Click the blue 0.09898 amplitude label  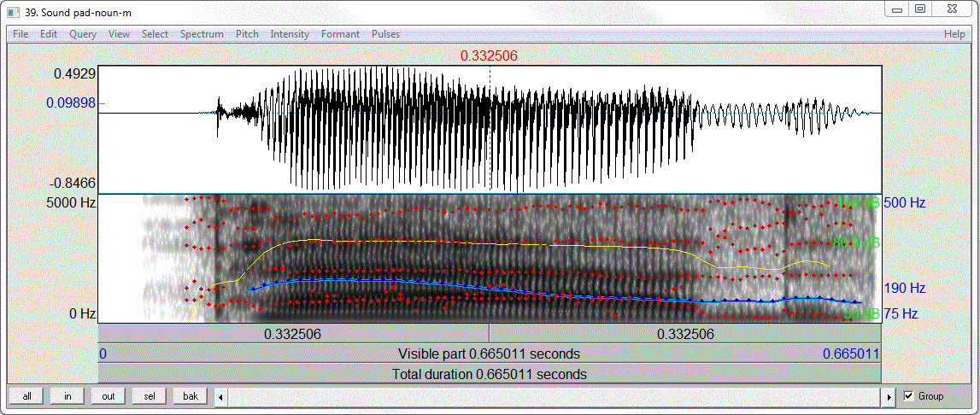click(x=71, y=103)
